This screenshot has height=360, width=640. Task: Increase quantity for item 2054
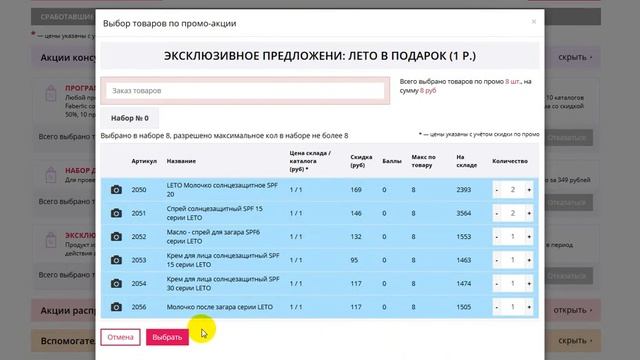click(x=529, y=283)
